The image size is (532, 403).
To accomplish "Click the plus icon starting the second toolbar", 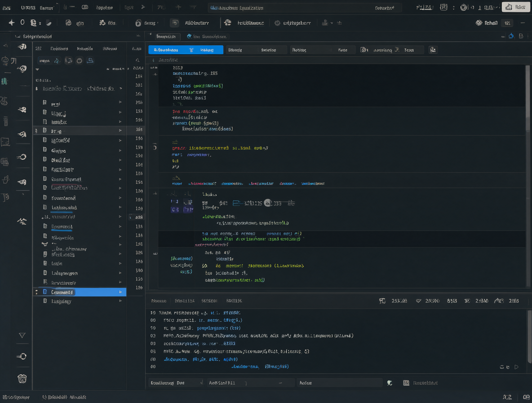I will 12,23.
